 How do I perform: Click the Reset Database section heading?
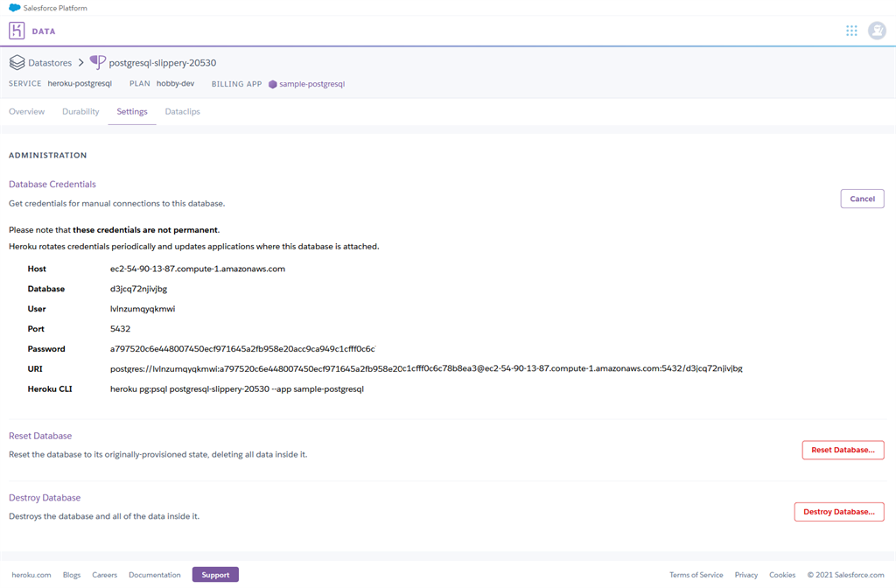coord(40,436)
